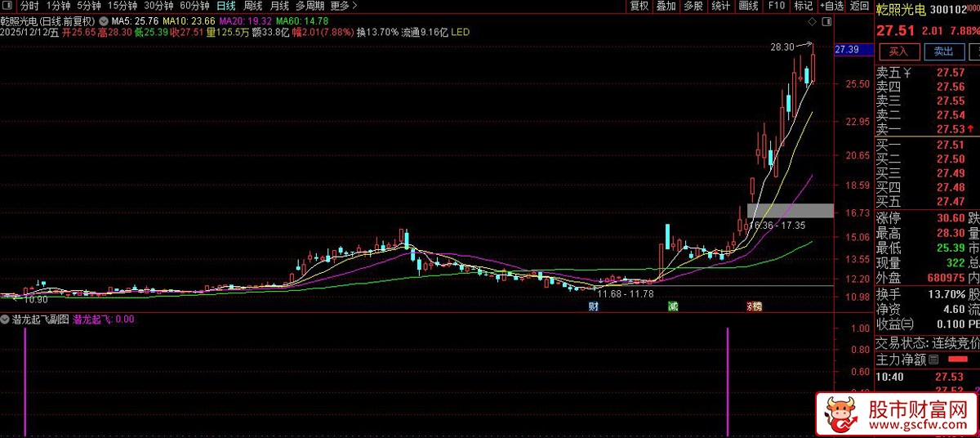980x438 pixels.
Task: Select the 日线 daily chart tab
Action: [226, 6]
